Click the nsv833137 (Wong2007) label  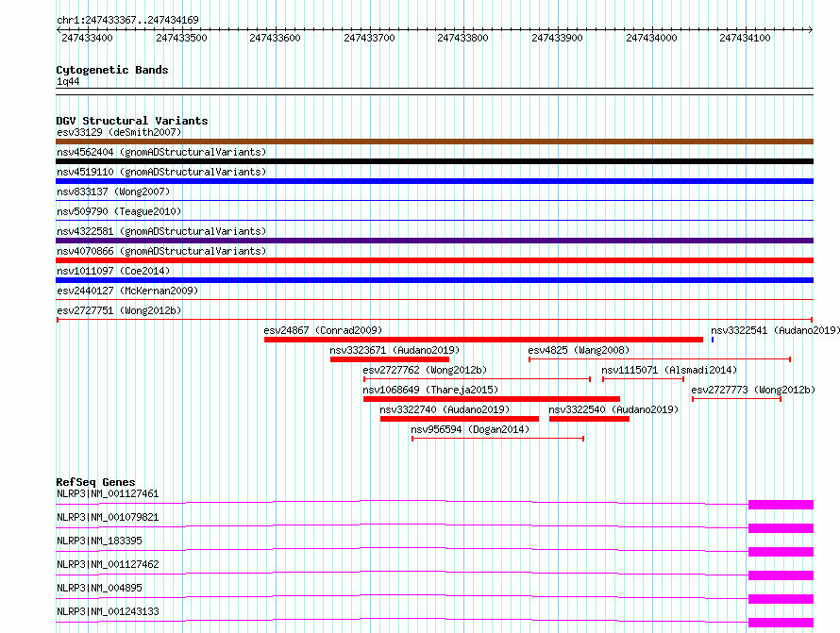click(113, 192)
